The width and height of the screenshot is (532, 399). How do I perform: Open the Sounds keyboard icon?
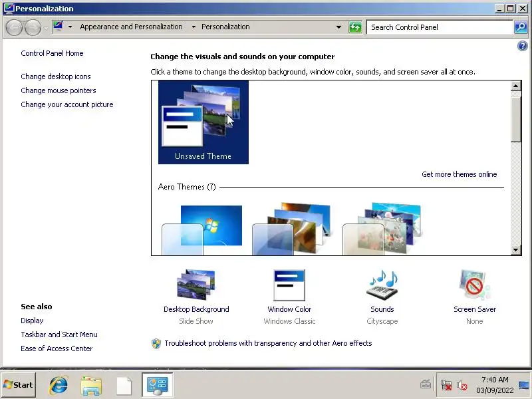coord(382,285)
